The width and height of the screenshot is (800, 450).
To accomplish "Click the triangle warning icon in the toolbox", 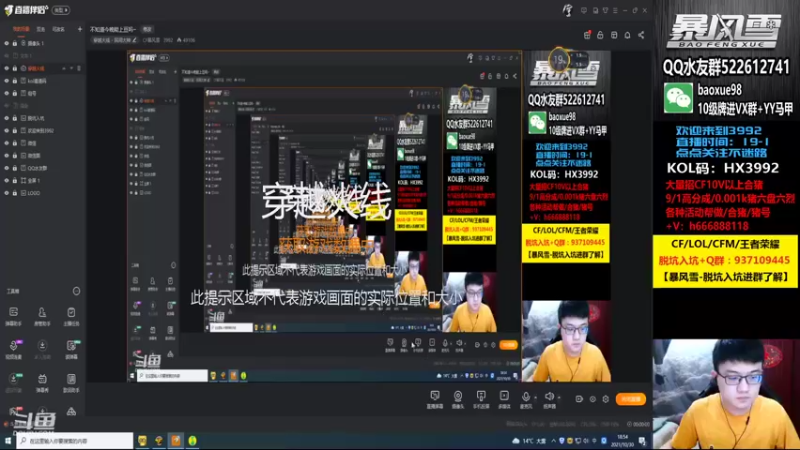I will pos(71,411).
